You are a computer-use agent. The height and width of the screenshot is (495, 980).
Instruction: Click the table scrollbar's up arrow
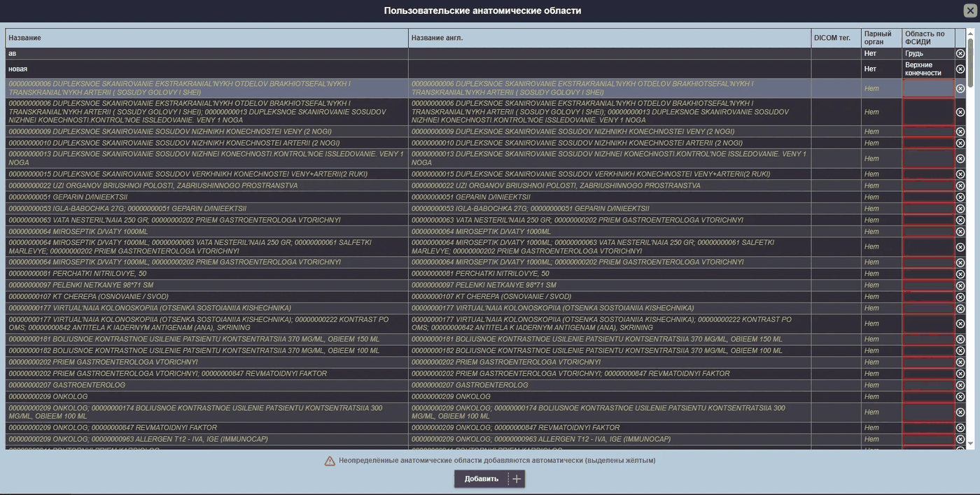(970, 34)
